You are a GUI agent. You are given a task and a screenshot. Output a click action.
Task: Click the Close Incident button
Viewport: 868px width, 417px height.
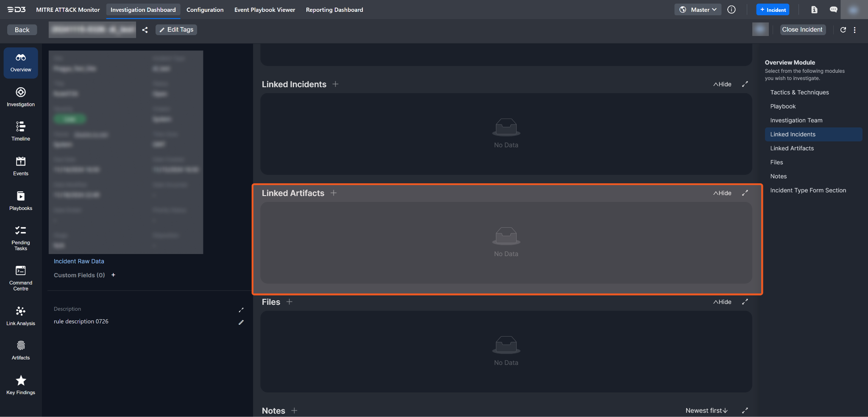coord(802,30)
